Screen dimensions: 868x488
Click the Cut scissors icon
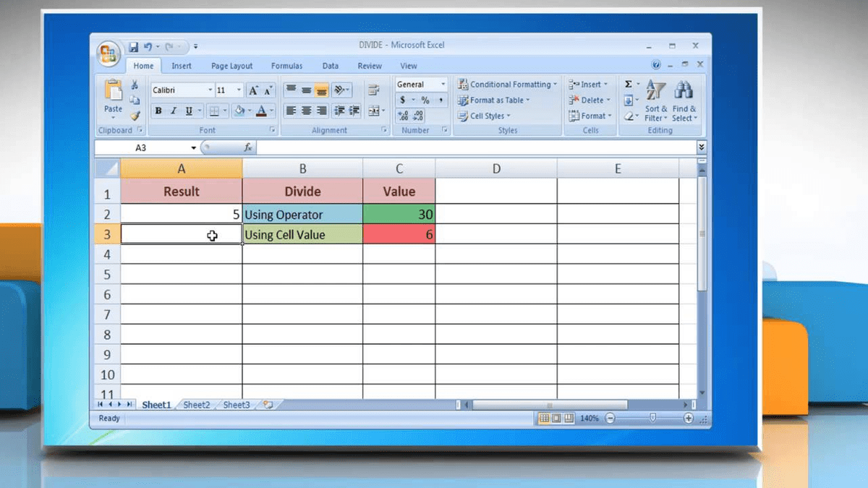pos(135,85)
